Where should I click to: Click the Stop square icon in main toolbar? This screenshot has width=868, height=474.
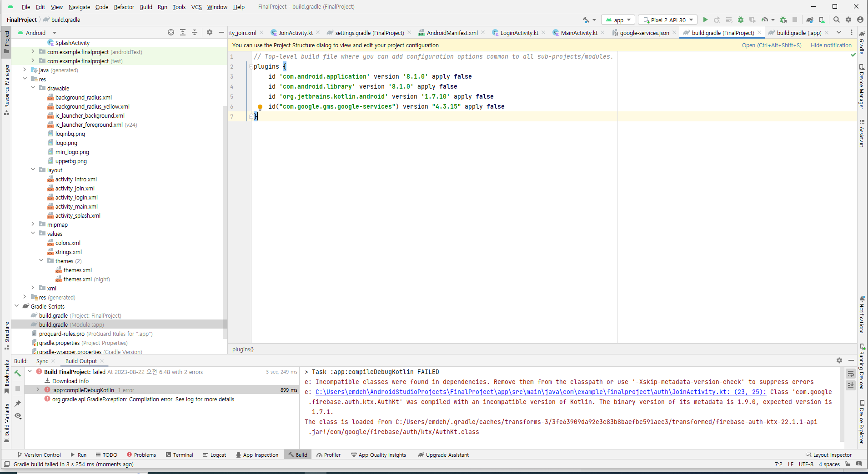(795, 20)
